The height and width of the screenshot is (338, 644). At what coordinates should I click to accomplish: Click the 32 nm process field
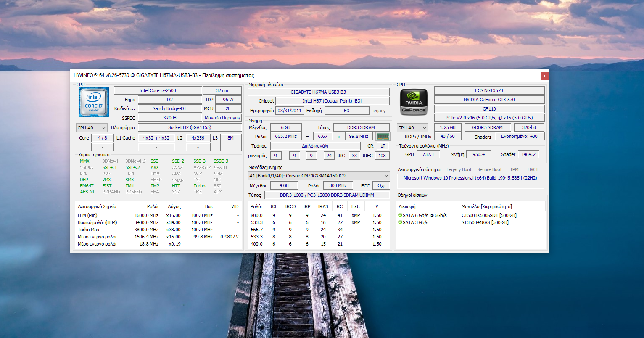(222, 90)
